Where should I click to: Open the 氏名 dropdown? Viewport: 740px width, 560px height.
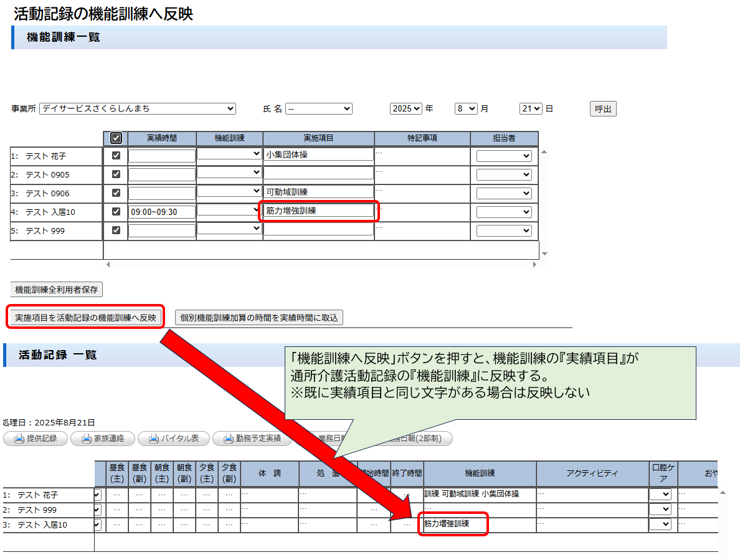318,109
